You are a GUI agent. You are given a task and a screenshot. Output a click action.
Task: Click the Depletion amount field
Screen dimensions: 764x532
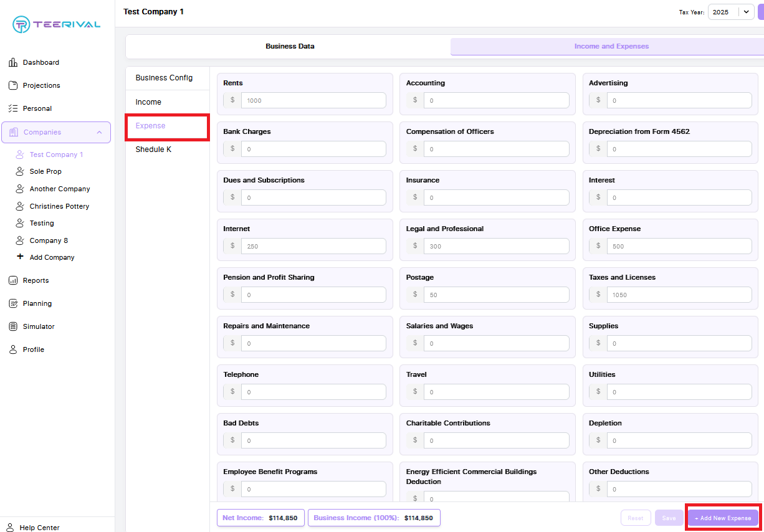point(679,440)
